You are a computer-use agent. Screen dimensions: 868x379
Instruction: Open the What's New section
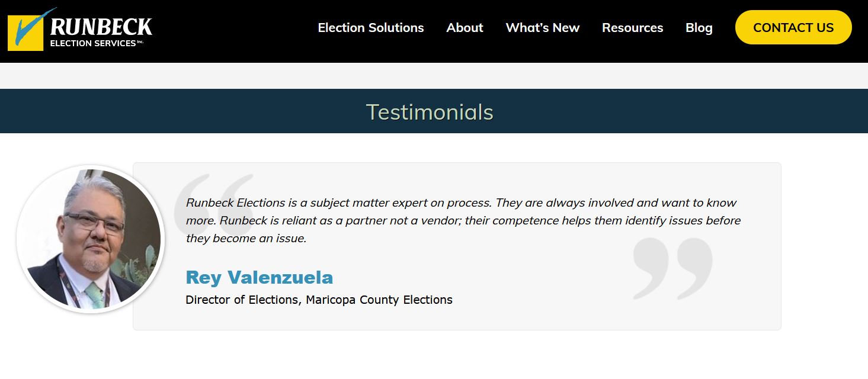point(542,28)
